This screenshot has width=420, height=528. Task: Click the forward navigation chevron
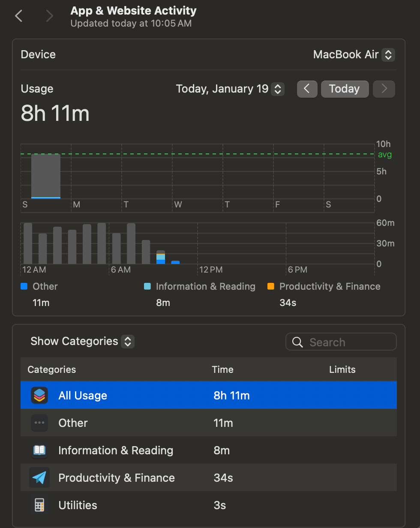click(50, 16)
